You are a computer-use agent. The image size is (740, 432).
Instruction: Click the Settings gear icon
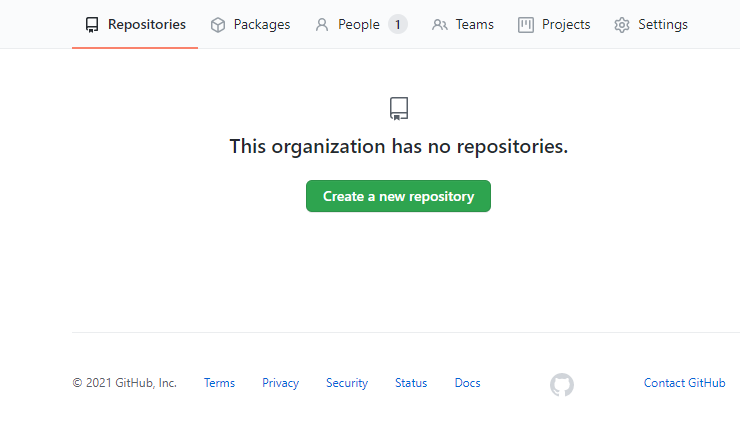(622, 25)
